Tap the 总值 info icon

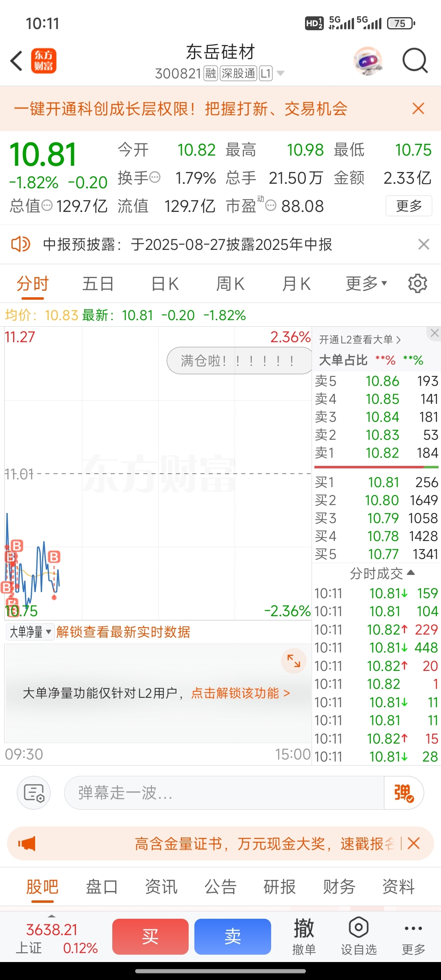pos(47,205)
